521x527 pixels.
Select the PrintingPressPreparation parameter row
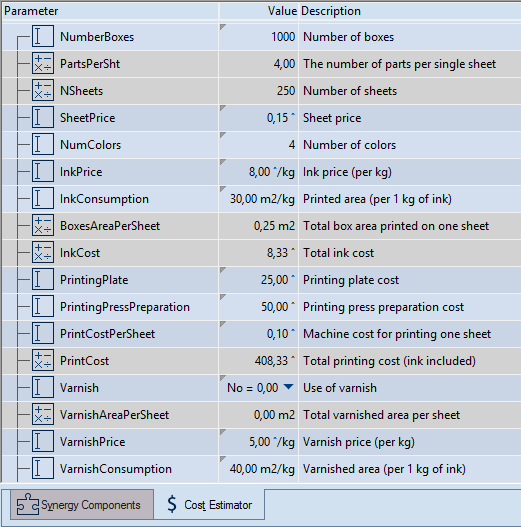[x=261, y=307]
